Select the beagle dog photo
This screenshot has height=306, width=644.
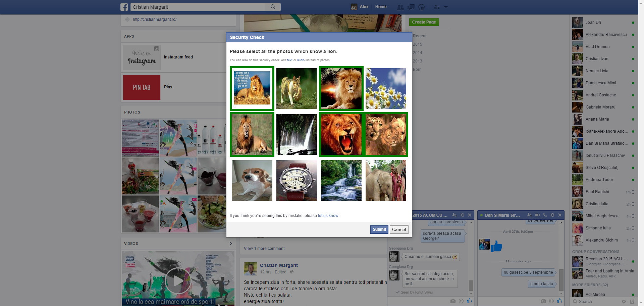coord(252,180)
